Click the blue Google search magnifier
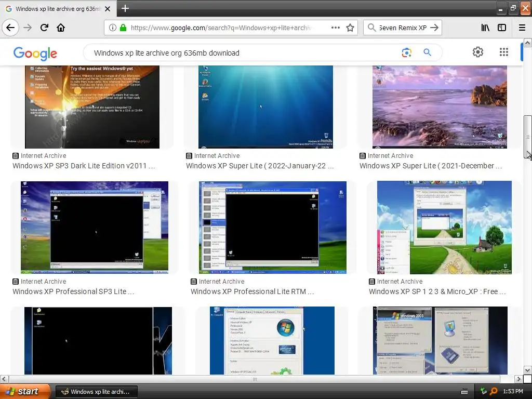The width and height of the screenshot is (532, 399). [427, 52]
